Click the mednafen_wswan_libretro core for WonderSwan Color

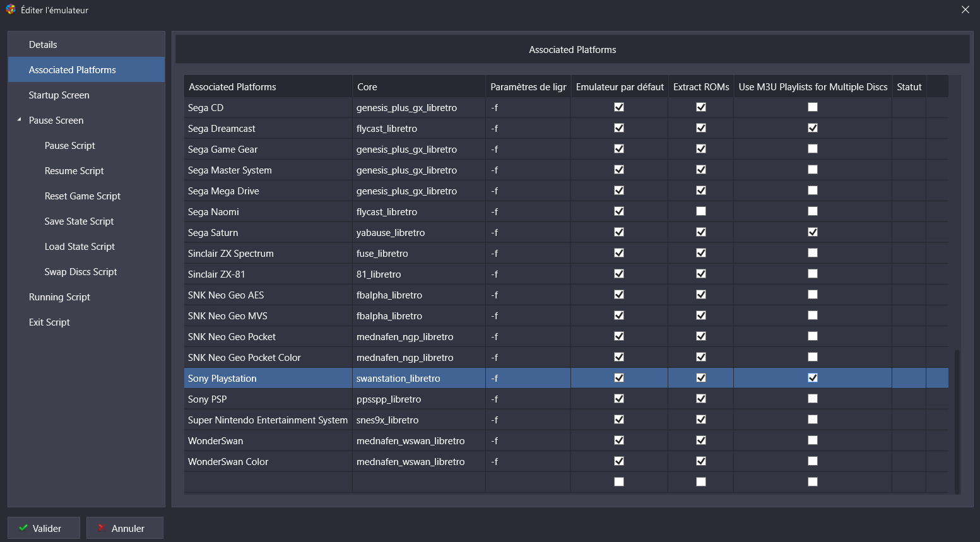419,461
